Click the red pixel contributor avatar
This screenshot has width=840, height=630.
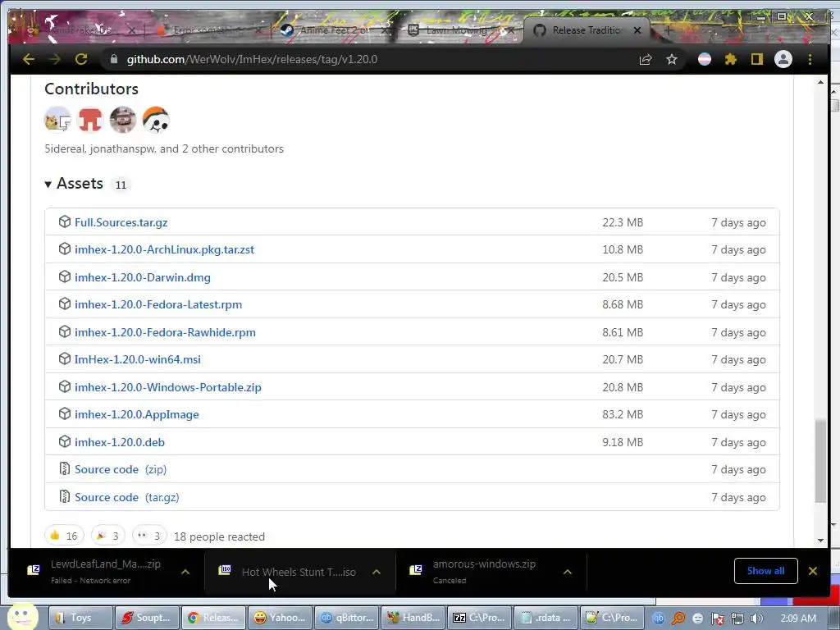click(x=90, y=120)
